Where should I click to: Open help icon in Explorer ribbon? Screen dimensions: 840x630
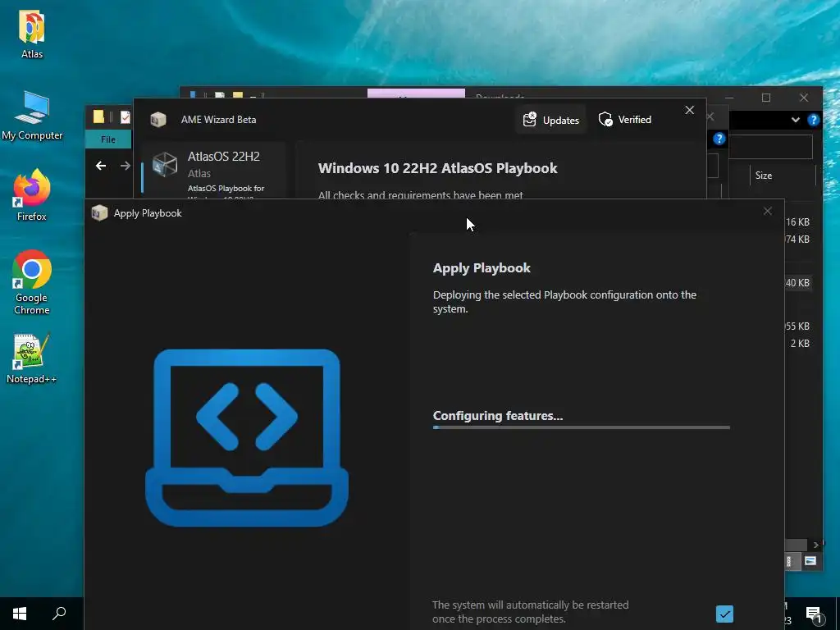pos(813,120)
